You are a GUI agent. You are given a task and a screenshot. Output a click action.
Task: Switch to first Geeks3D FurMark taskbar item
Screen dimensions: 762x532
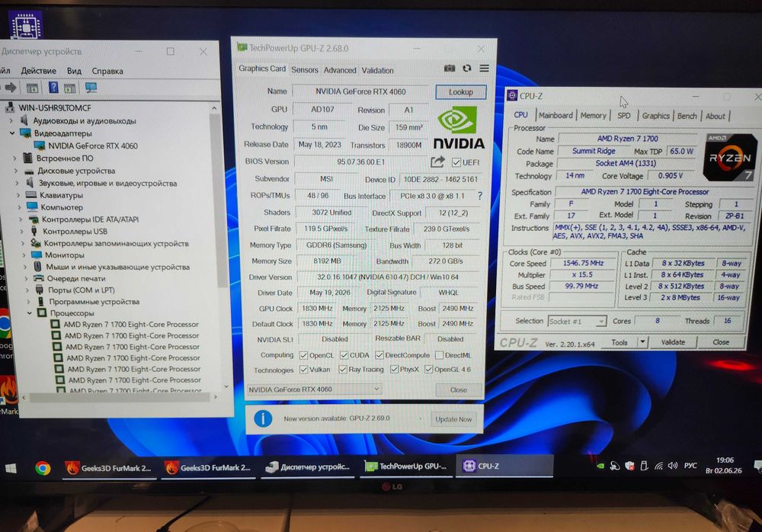(109, 468)
